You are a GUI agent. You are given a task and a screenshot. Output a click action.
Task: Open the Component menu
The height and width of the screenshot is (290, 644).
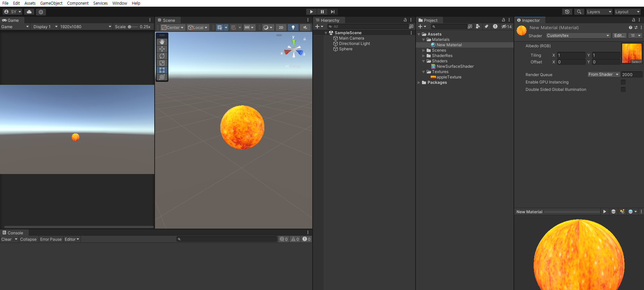tap(78, 3)
